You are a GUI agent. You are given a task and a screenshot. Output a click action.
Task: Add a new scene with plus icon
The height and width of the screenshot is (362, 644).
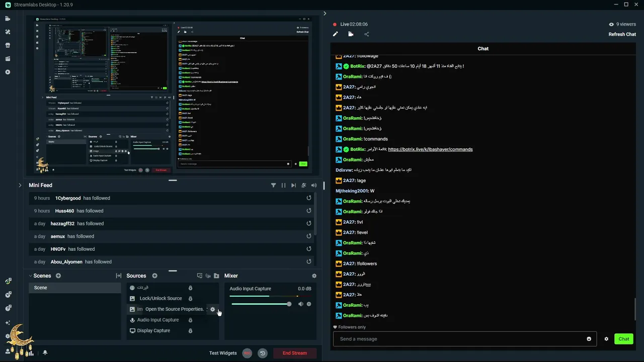tap(58, 276)
